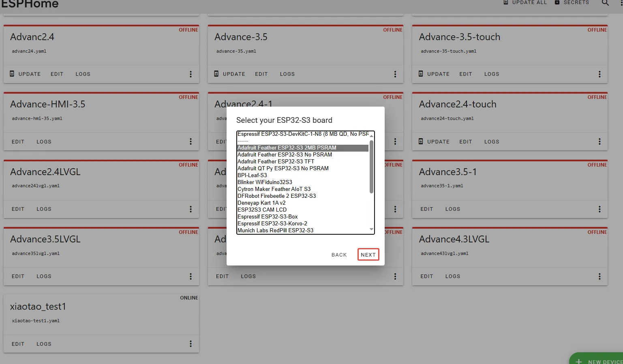This screenshot has width=623, height=364.
Task: Click the update icon on the Advance2.4-touch card
Action: pyautogui.click(x=421, y=141)
